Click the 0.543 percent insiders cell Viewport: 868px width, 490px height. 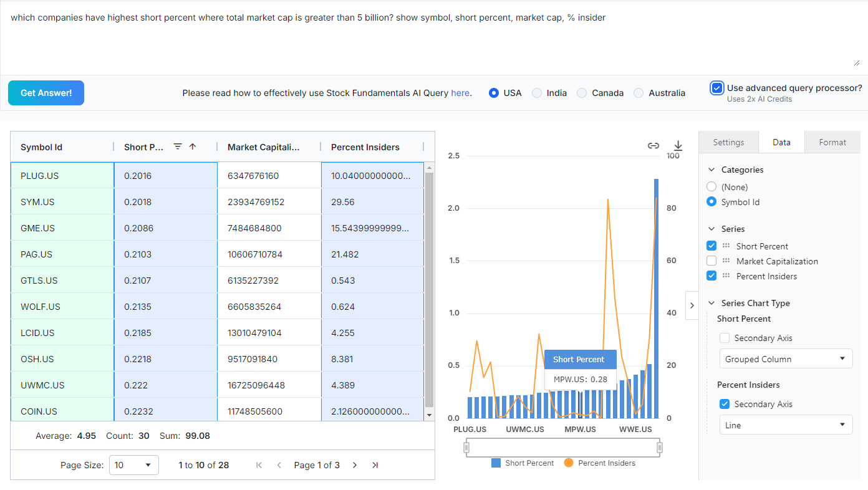tap(372, 281)
